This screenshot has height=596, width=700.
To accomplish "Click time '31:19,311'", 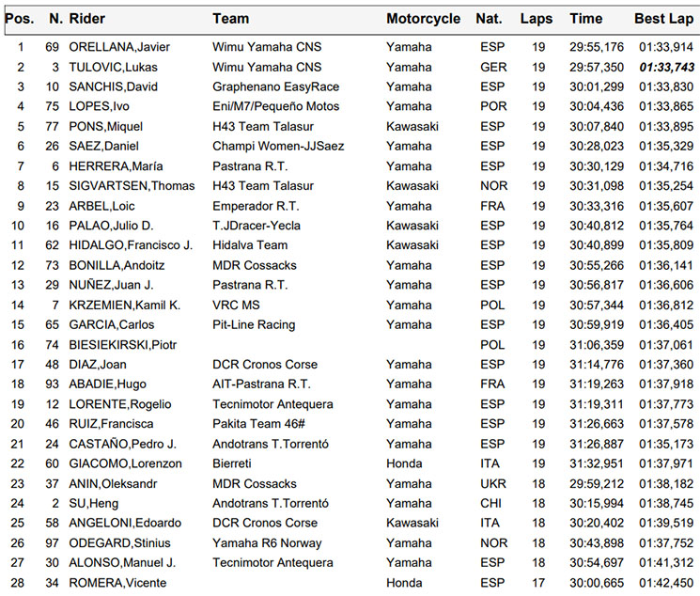I will pyautogui.click(x=597, y=404).
